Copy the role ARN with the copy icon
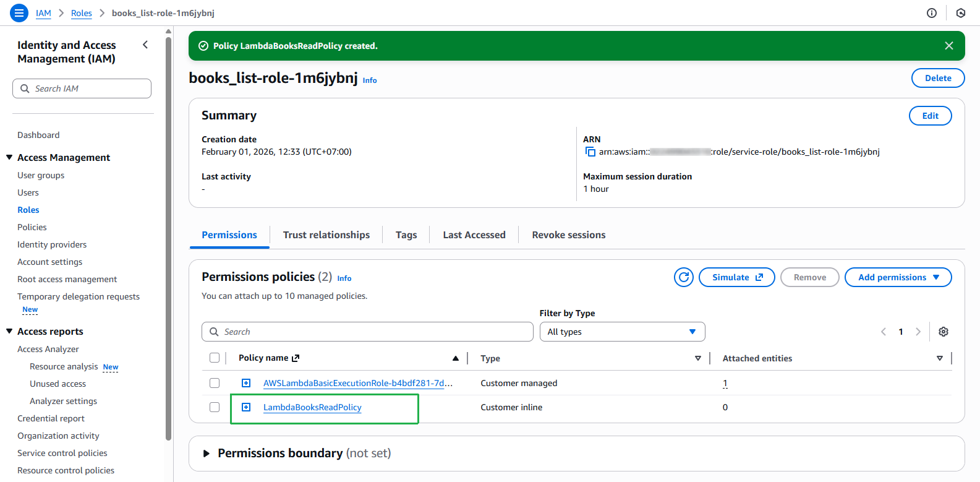 [590, 152]
